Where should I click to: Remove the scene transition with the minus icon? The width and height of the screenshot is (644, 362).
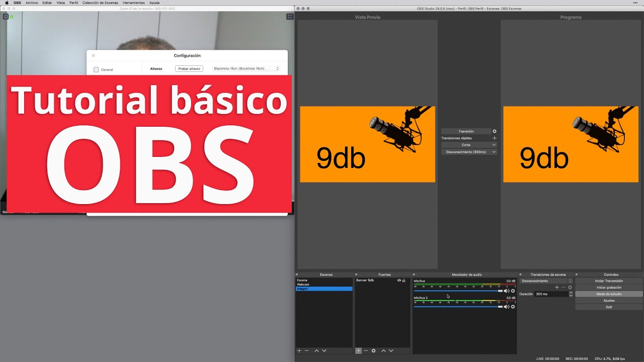click(563, 287)
